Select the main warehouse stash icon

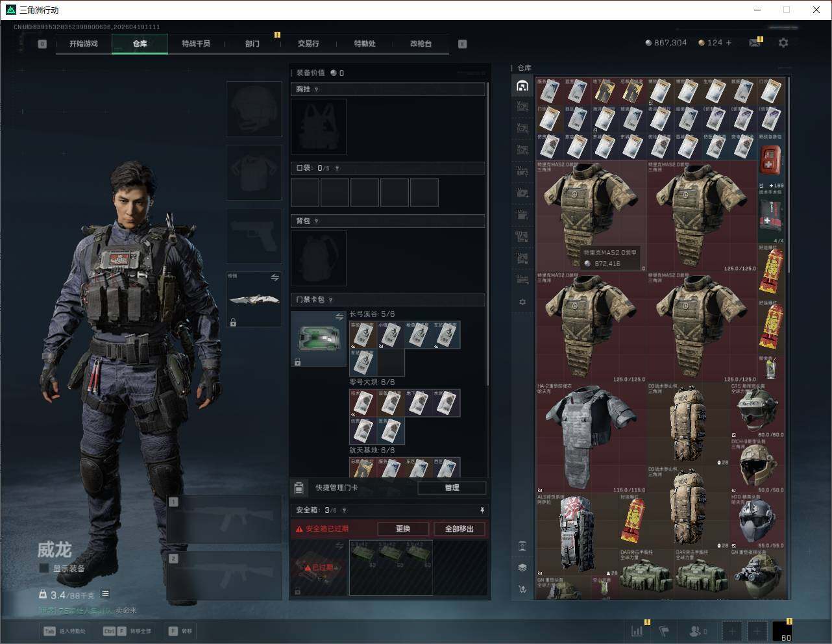(x=522, y=86)
